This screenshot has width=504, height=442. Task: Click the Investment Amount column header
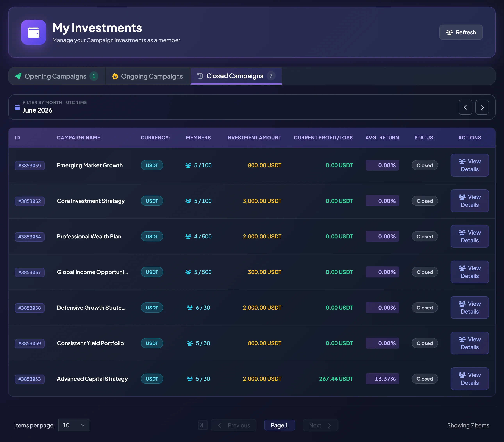pyautogui.click(x=253, y=138)
